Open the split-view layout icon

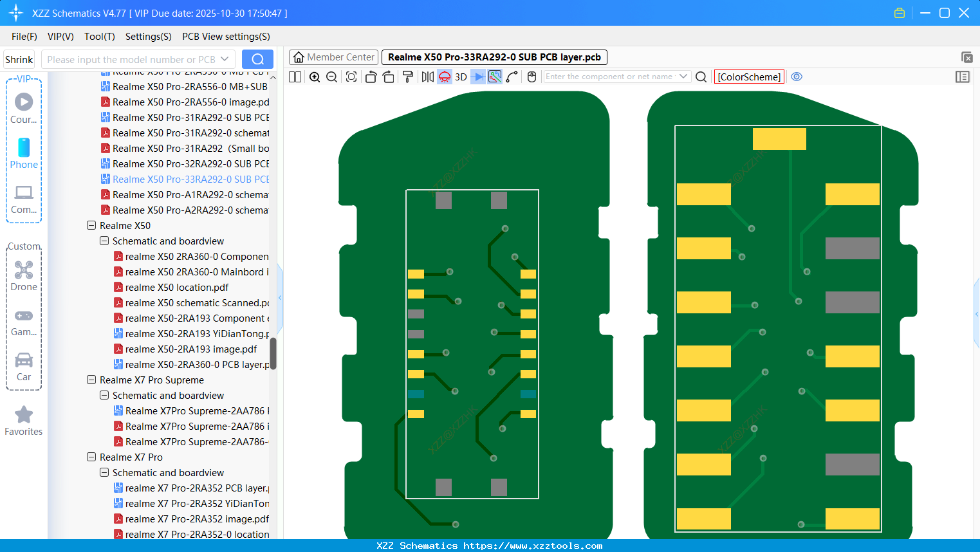(295, 77)
